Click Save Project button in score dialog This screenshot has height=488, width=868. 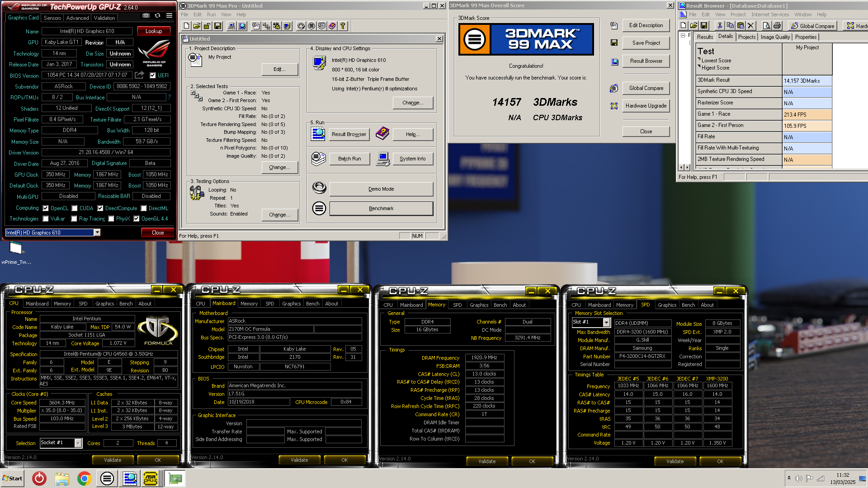coord(646,43)
